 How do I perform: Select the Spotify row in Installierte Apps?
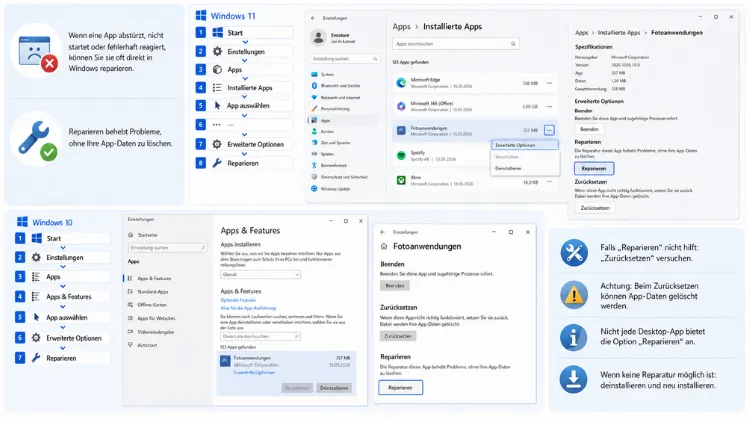[x=474, y=155]
